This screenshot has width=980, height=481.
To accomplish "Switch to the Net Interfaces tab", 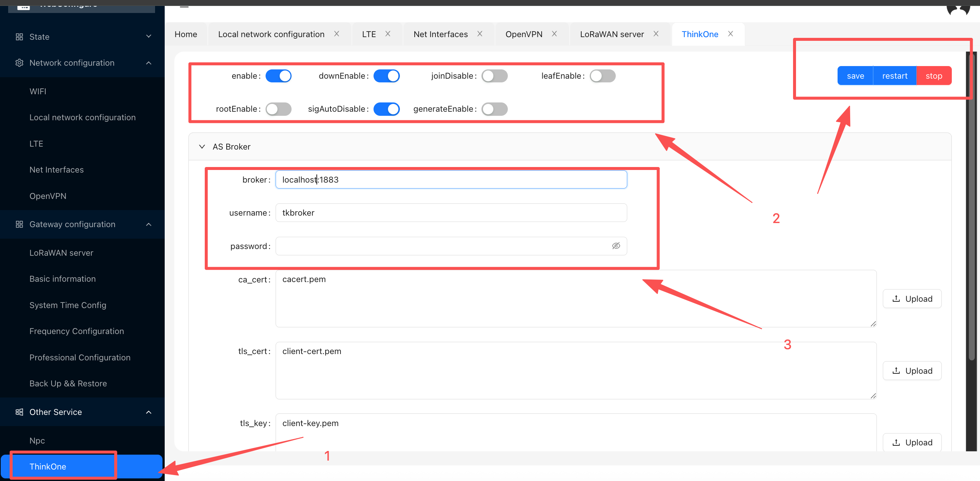I will pos(441,34).
